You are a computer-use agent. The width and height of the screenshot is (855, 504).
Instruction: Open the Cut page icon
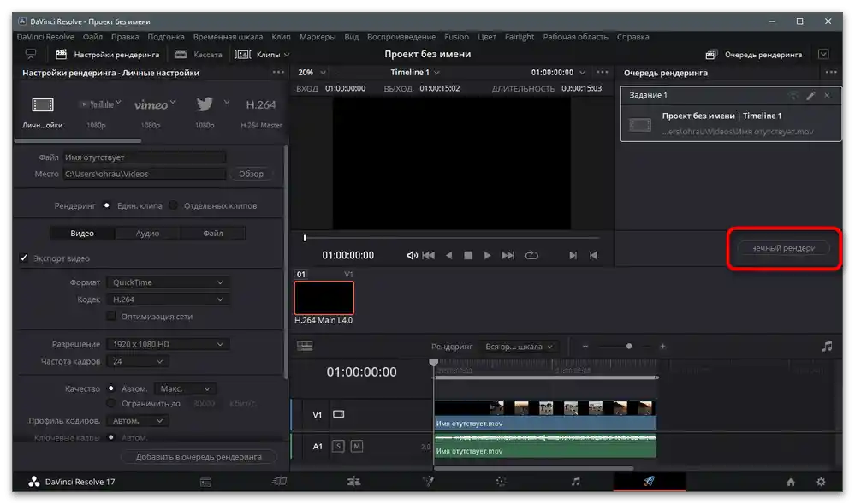coord(279,481)
